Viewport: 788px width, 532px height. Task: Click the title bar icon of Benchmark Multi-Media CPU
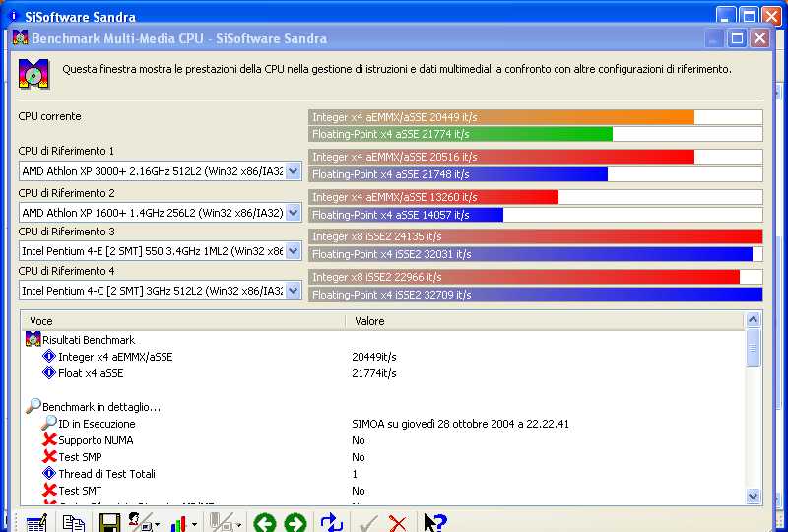click(x=20, y=37)
